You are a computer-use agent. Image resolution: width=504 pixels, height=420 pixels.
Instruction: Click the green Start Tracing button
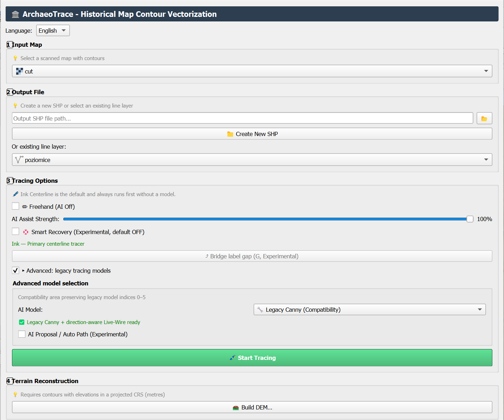click(252, 358)
